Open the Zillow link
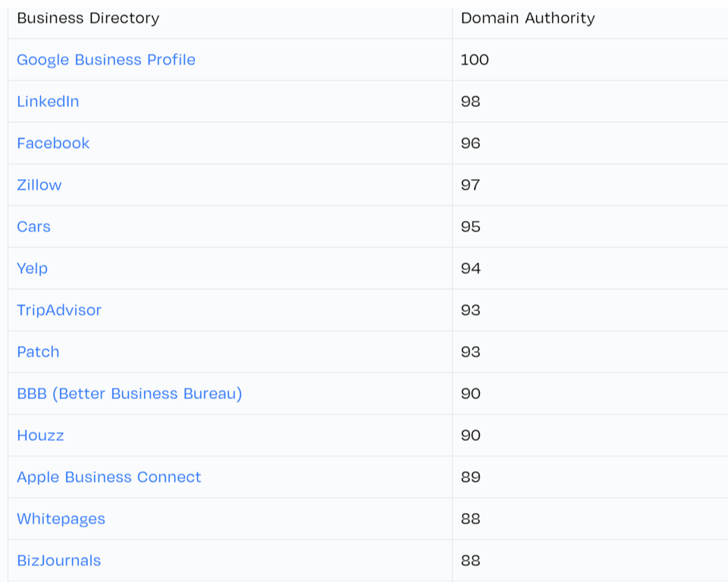 39,185
